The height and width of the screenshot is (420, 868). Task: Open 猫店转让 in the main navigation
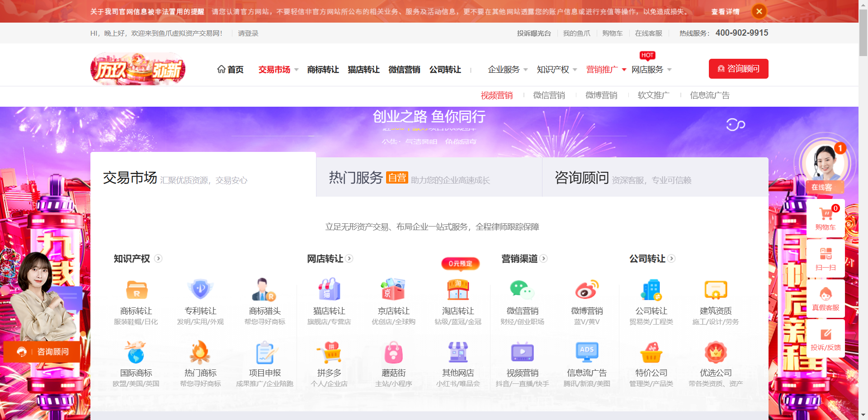click(x=363, y=70)
